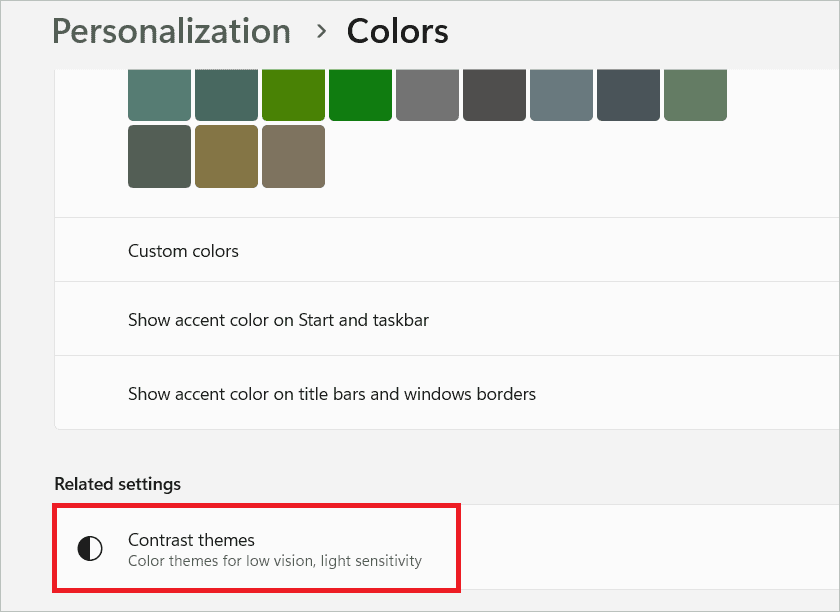Select the dark navy gray swatch

[x=628, y=95]
